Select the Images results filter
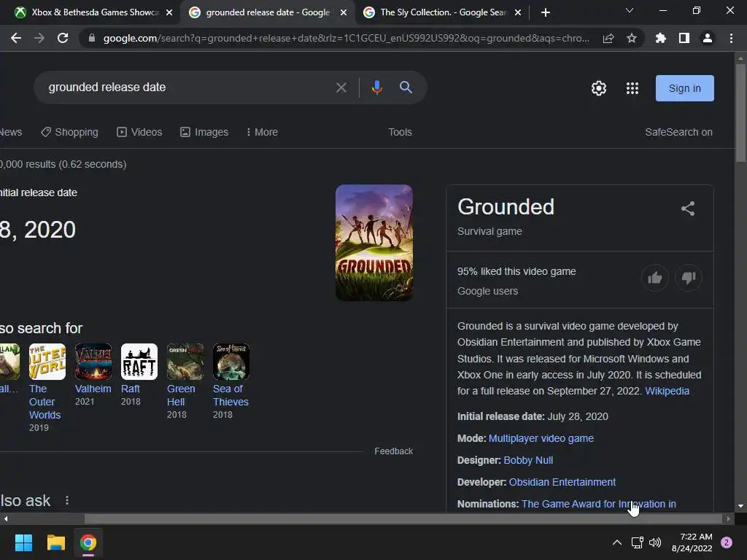 click(x=204, y=132)
